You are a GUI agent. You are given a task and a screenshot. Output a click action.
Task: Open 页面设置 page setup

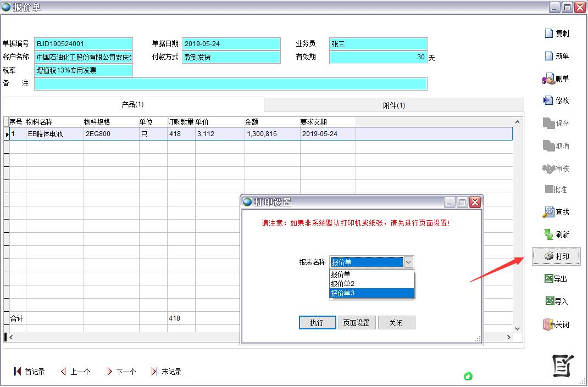356,323
